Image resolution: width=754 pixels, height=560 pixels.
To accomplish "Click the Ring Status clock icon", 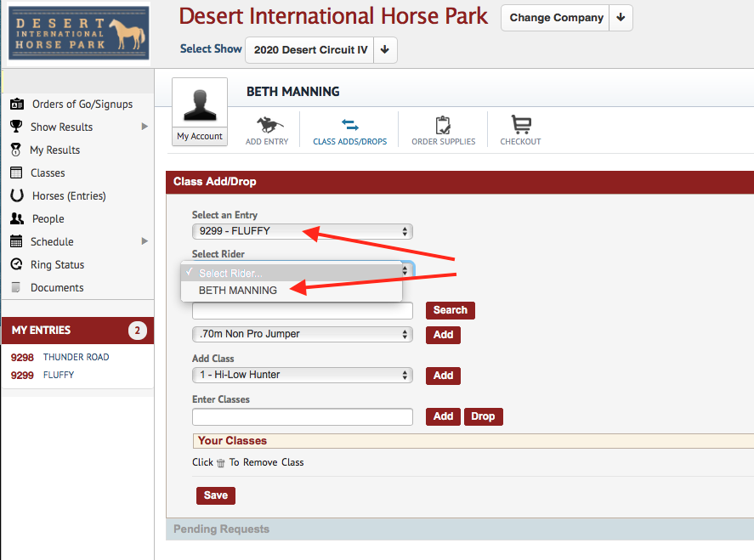I will [16, 264].
